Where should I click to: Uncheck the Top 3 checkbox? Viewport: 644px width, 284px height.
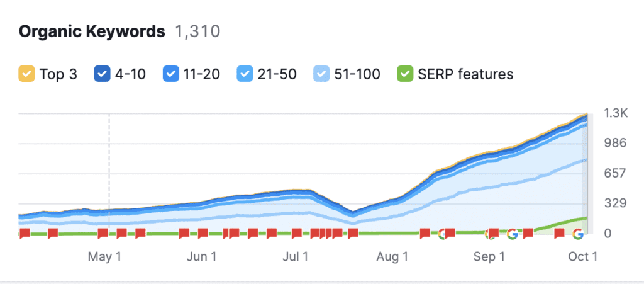point(26,74)
